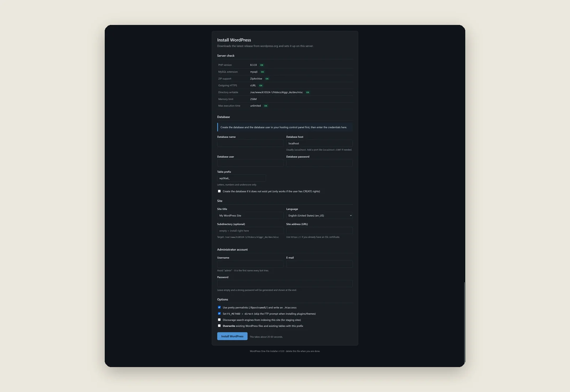Click the Install WordPress button
This screenshot has width=570, height=392.
232,336
